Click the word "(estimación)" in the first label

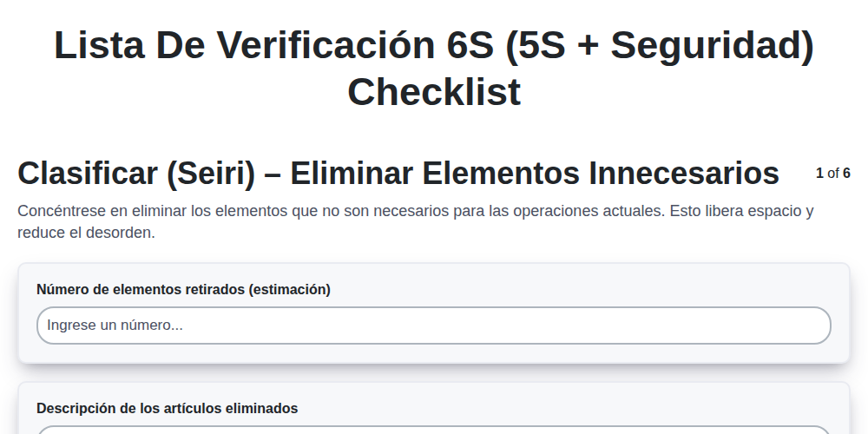coord(290,290)
